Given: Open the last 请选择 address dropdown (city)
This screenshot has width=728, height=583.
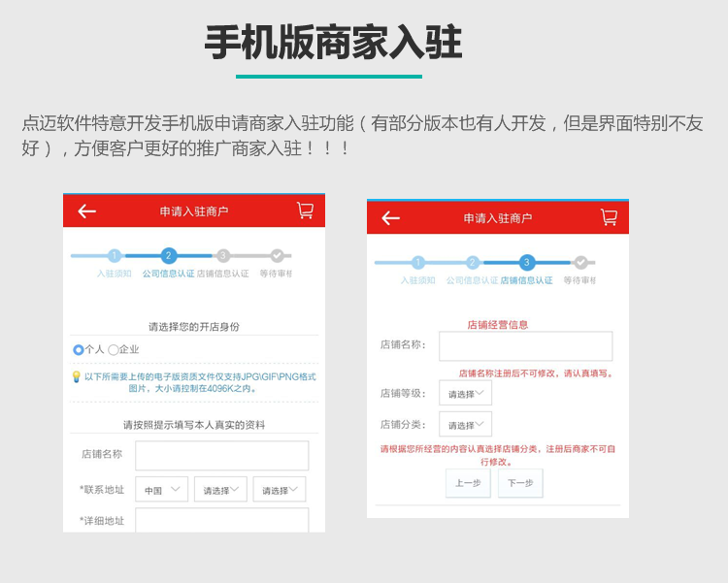Looking at the screenshot, I should pos(279,489).
